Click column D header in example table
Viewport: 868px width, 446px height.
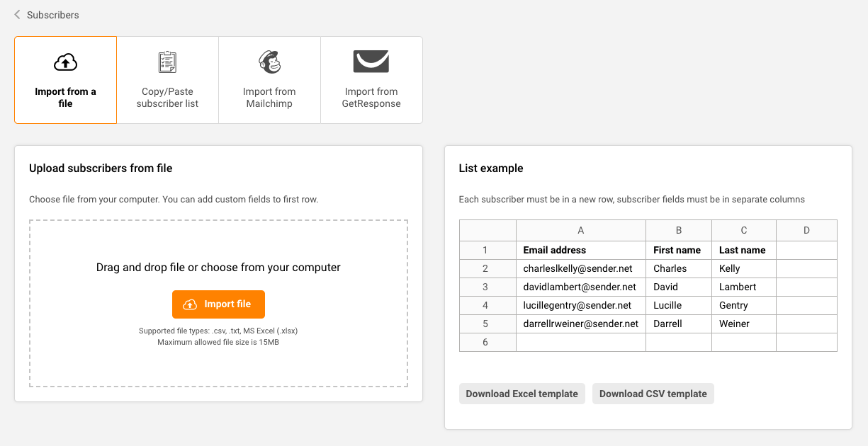coord(806,230)
